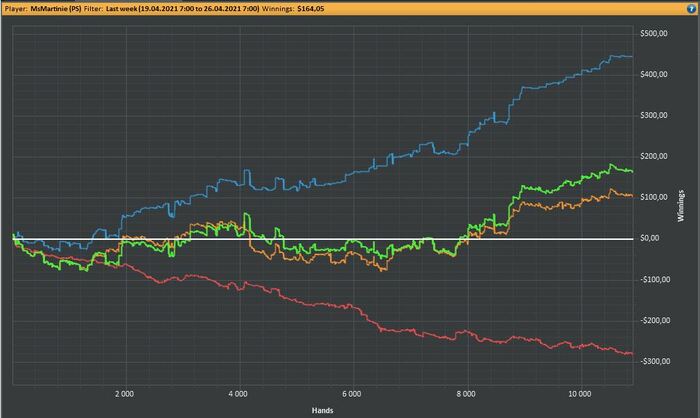
Task: Click the 8 000 hands axis label
Action: [466, 394]
